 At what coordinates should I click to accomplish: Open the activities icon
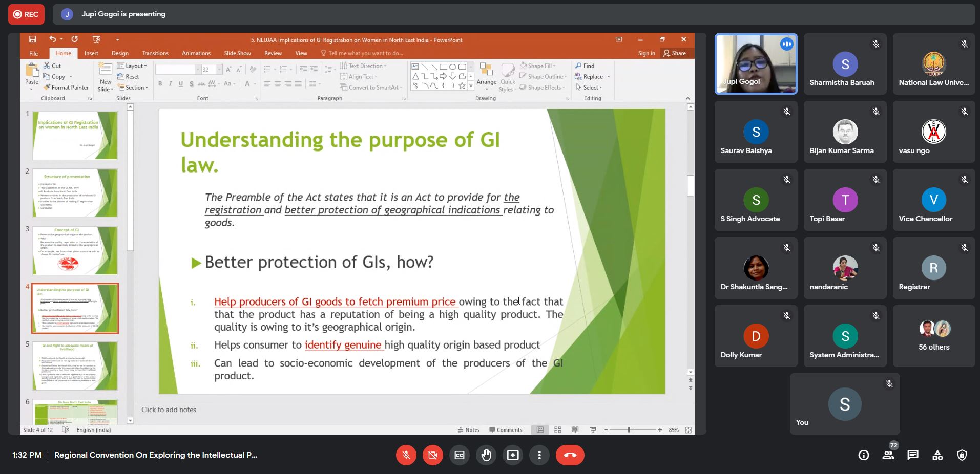coord(937,455)
